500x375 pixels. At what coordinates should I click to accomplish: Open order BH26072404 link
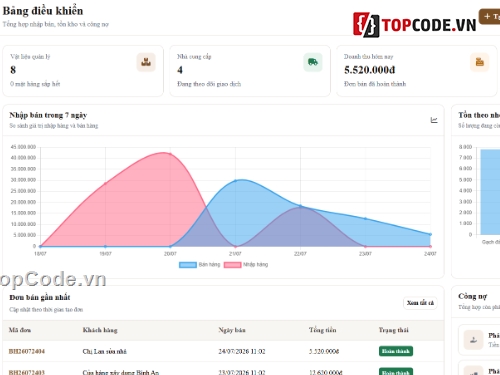click(27, 351)
